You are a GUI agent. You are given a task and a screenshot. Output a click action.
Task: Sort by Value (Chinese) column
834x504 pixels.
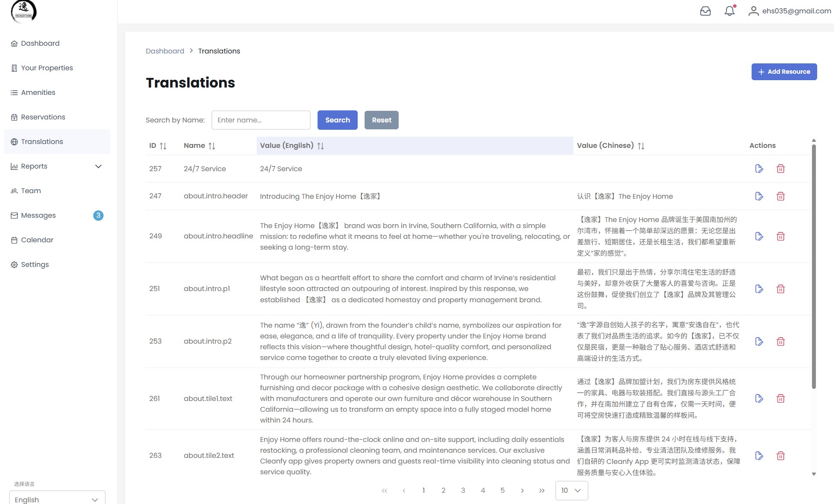641,146
